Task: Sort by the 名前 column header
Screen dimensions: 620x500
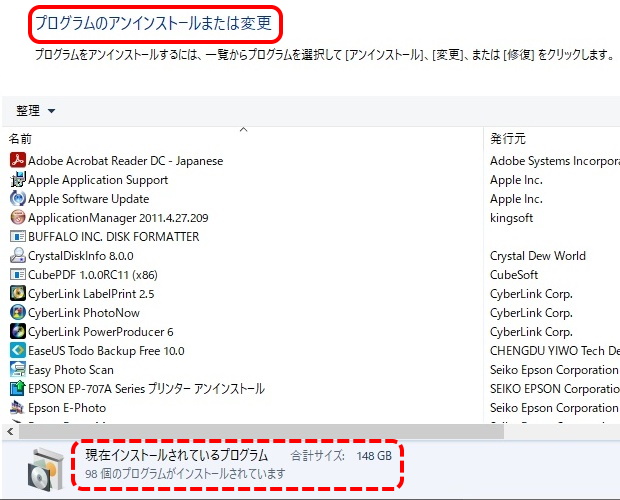Action: 20,139
